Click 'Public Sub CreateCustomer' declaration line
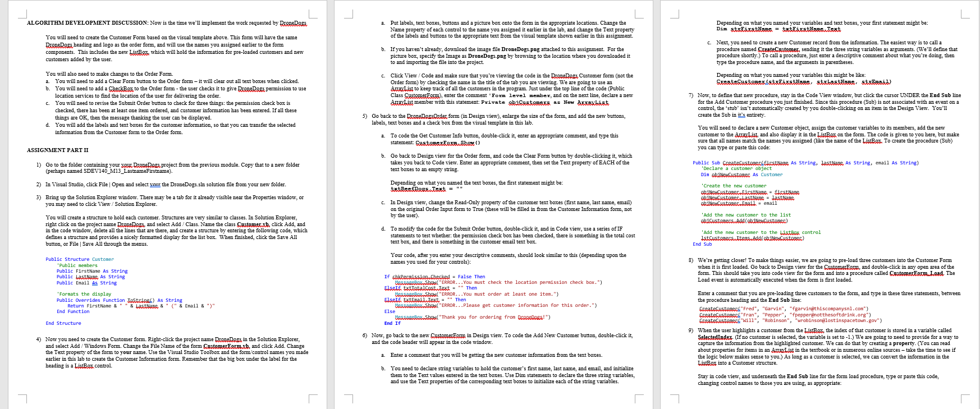The image size is (980, 409). point(805,163)
